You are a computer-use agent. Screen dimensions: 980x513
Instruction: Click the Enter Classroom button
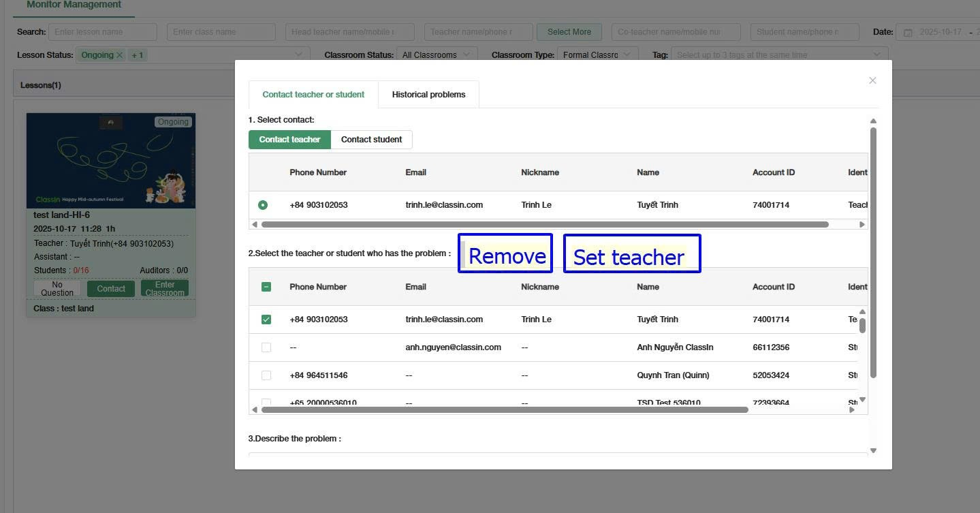(165, 289)
